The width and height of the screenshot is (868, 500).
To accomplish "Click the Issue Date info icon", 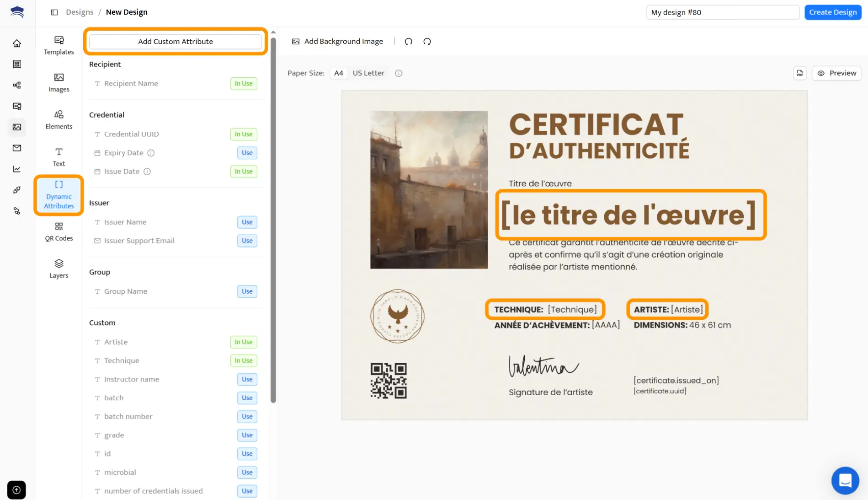I will pos(147,172).
